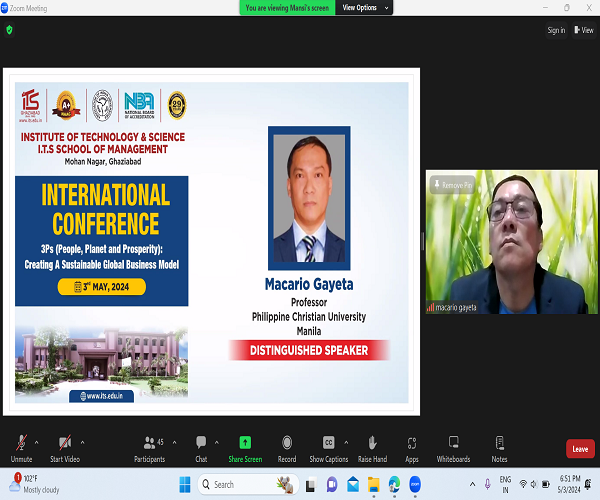Click www.its.edu.in link on slide

(x=101, y=396)
